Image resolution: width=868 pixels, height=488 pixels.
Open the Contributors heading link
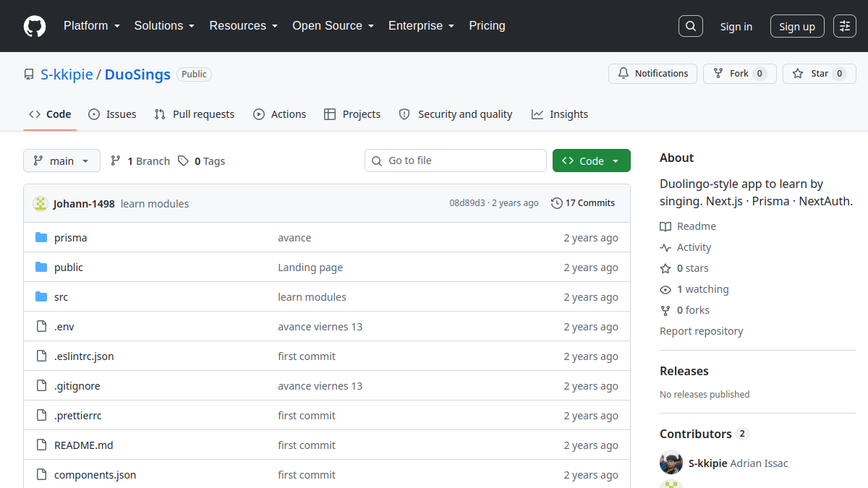704,434
